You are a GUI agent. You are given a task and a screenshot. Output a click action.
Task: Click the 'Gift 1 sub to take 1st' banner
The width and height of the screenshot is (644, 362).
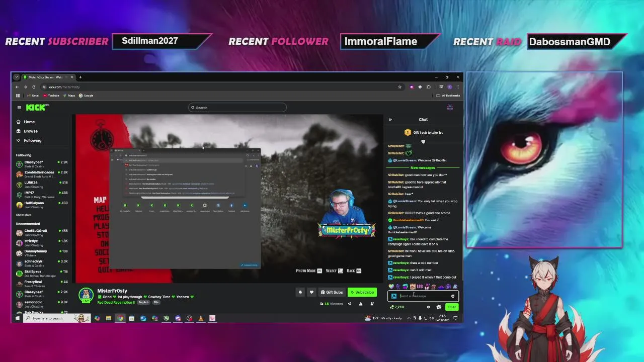[x=424, y=132]
